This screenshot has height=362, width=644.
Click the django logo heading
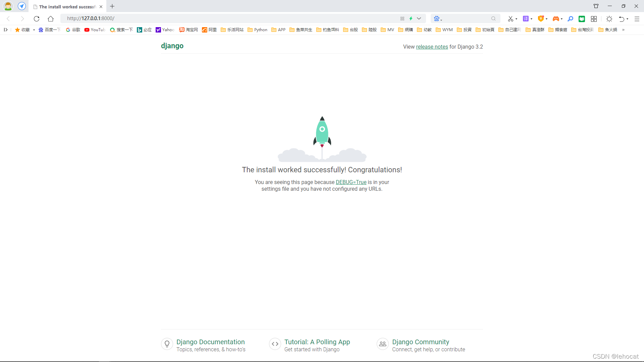pos(172,46)
